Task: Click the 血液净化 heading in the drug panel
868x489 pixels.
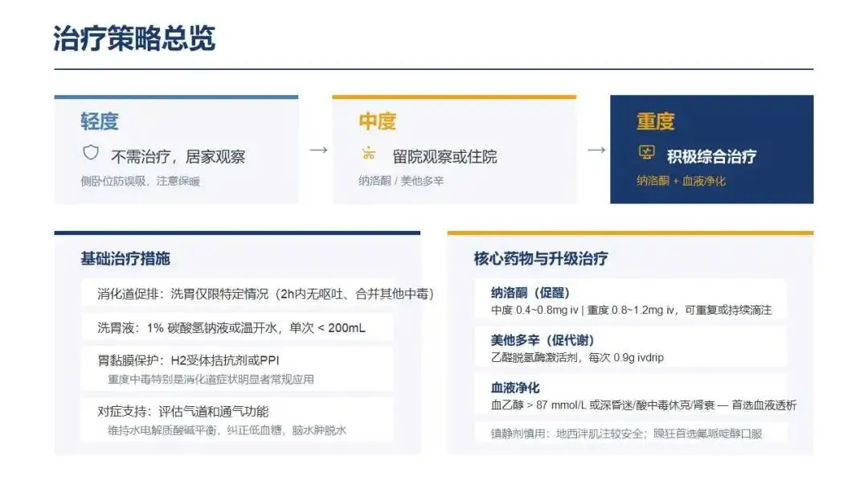Action: (515, 388)
